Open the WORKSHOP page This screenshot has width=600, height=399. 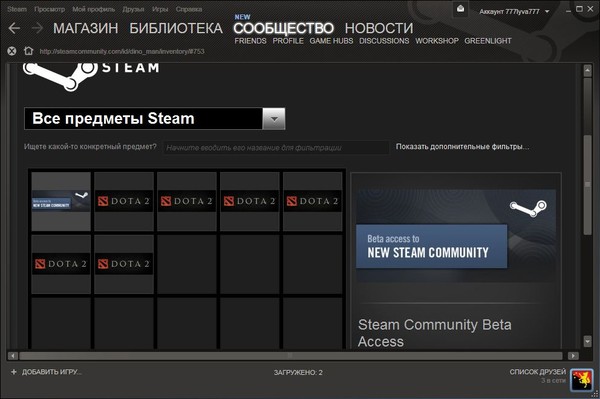437,41
